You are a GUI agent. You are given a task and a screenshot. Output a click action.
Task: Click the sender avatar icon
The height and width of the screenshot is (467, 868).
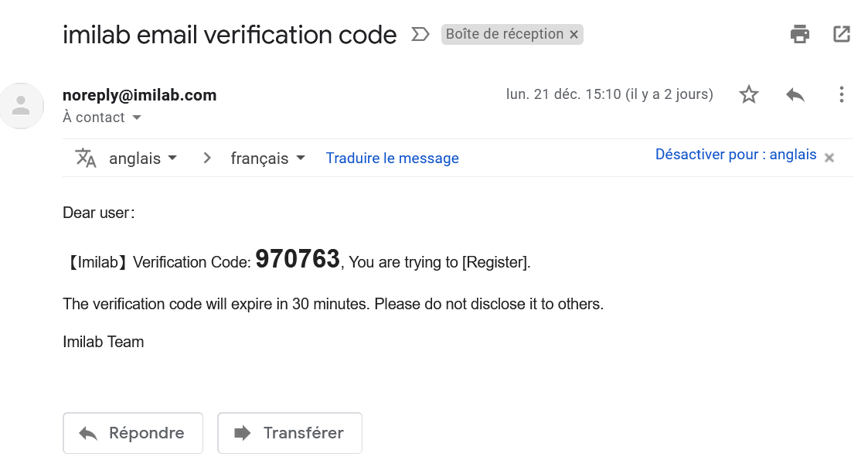point(21,105)
